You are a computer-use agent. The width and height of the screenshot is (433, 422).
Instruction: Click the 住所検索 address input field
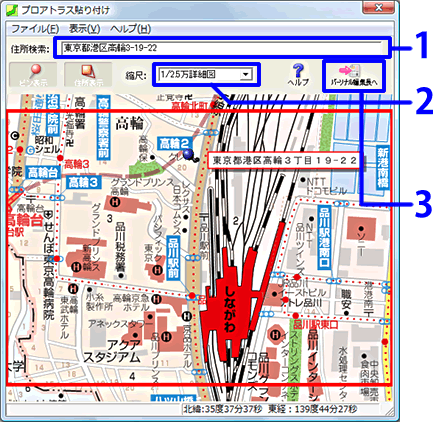pos(222,48)
